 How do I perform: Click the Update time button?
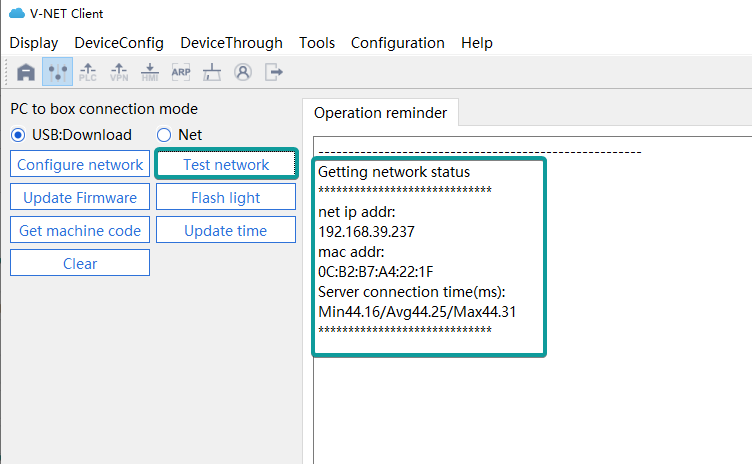point(226,230)
